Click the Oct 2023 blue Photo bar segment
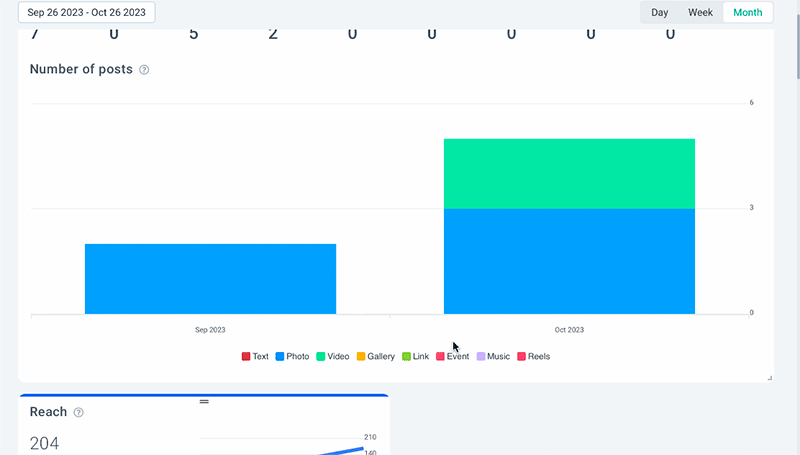 tap(569, 260)
